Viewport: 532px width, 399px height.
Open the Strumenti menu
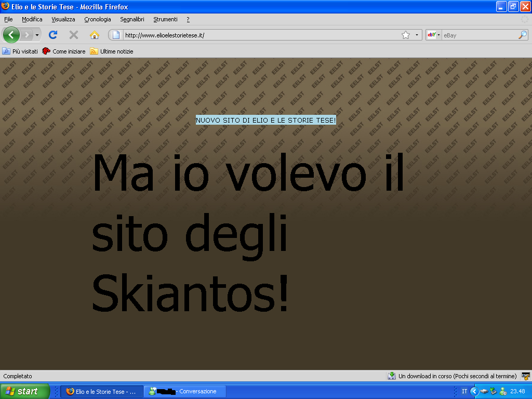pos(166,19)
